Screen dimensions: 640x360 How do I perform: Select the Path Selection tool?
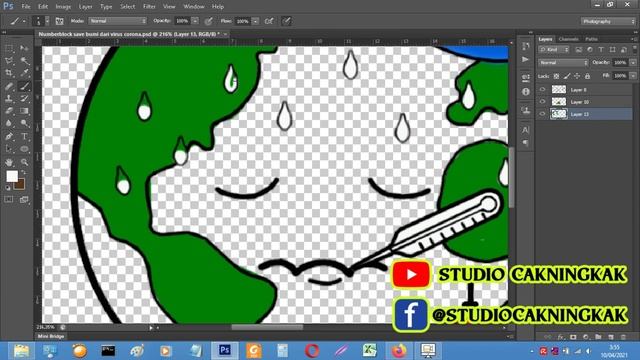click(x=9, y=149)
